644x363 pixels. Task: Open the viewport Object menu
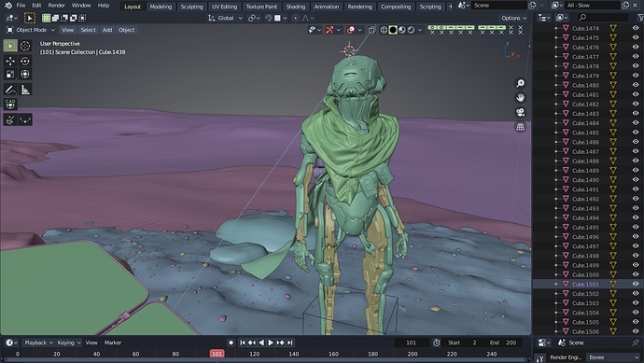point(127,30)
